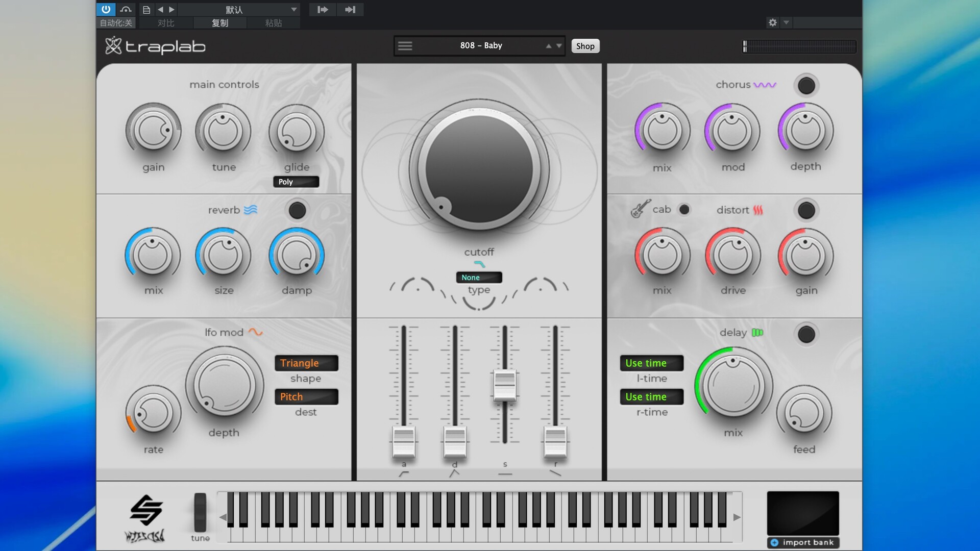Click the guitar cab icon
980x551 pixels.
tap(640, 209)
